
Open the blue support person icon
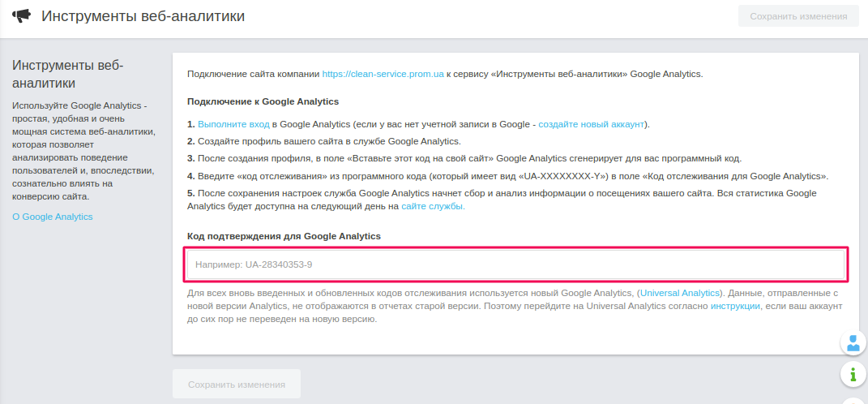(853, 343)
